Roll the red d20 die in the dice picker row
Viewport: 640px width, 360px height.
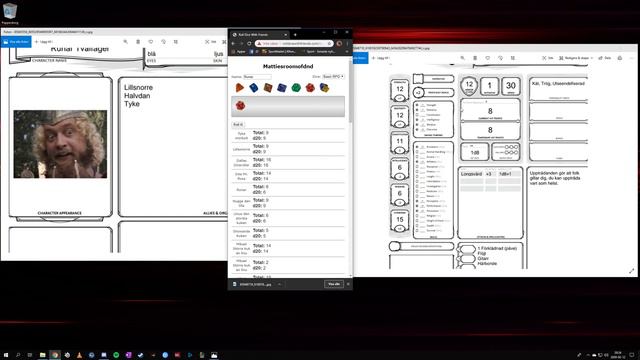click(310, 87)
